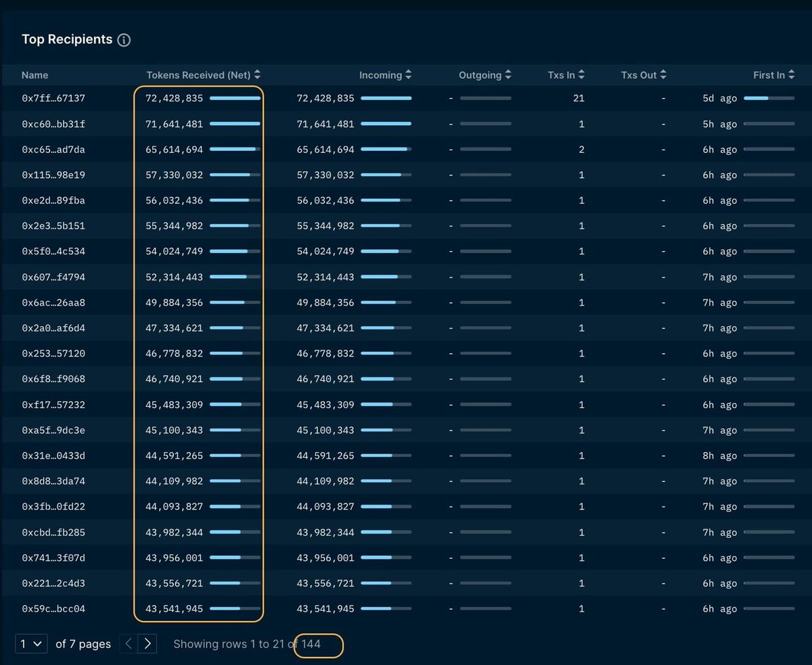Sort by Tokens Received (Net) column
The height and width of the screenshot is (665, 812).
pos(203,75)
